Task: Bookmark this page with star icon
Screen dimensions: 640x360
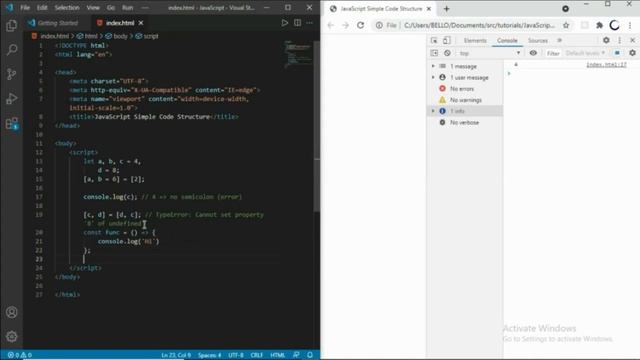Action: 566,25
